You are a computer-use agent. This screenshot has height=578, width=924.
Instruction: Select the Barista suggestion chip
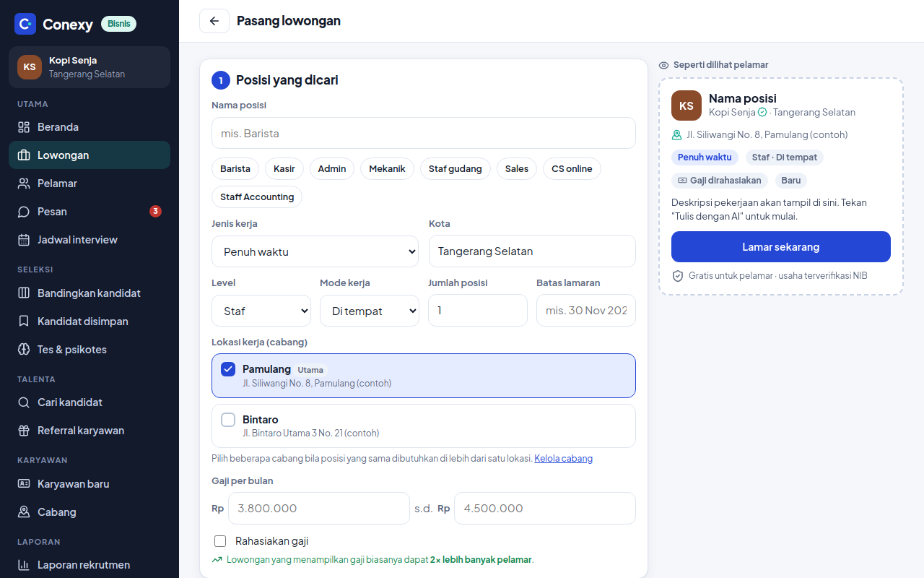235,169
